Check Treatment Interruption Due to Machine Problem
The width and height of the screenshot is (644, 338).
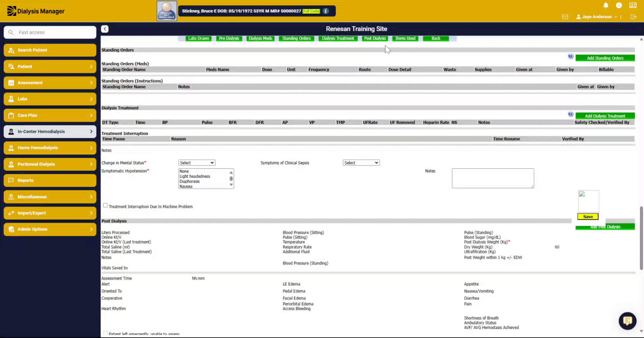(105, 205)
